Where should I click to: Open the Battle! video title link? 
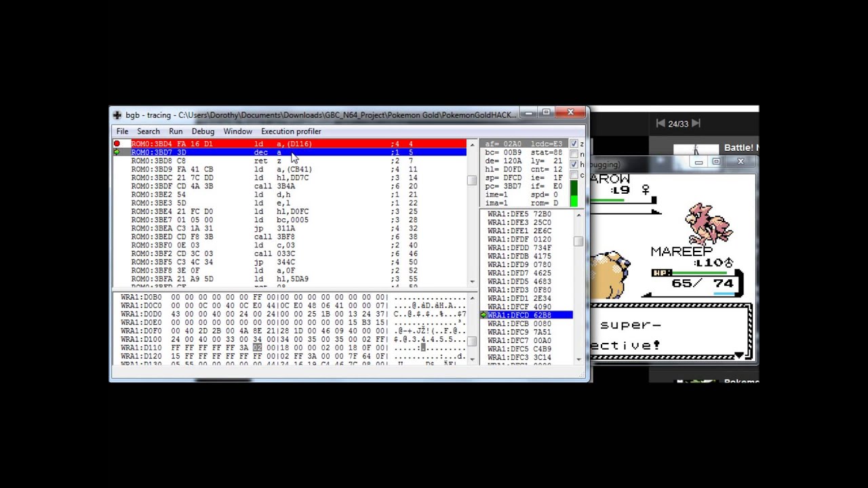tap(741, 148)
